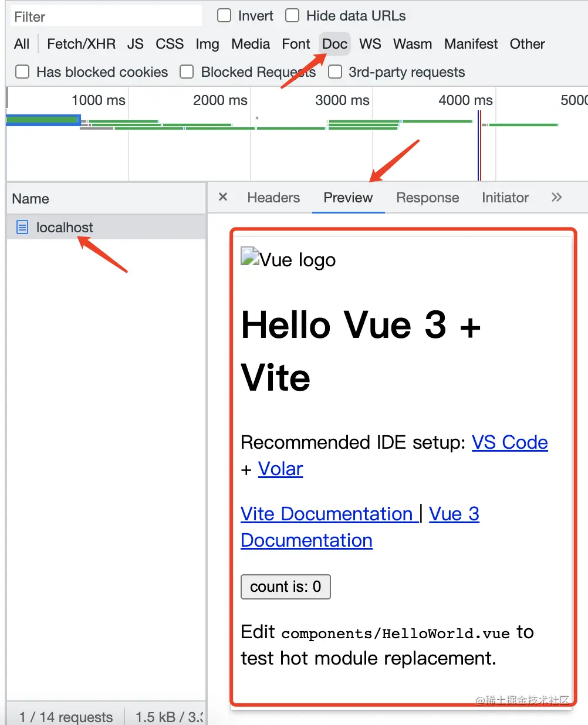The width and height of the screenshot is (588, 725).
Task: Click the blue load marker line in timeline
Action: [478, 145]
